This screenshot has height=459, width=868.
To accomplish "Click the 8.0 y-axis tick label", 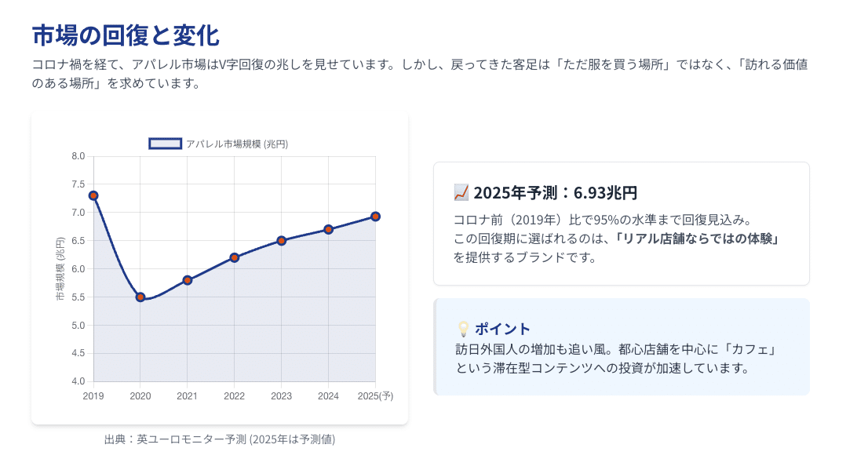I will [78, 156].
